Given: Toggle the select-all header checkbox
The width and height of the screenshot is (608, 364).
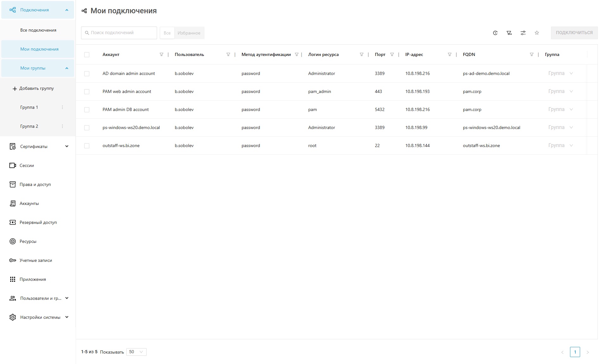Looking at the screenshot, I should point(87,55).
